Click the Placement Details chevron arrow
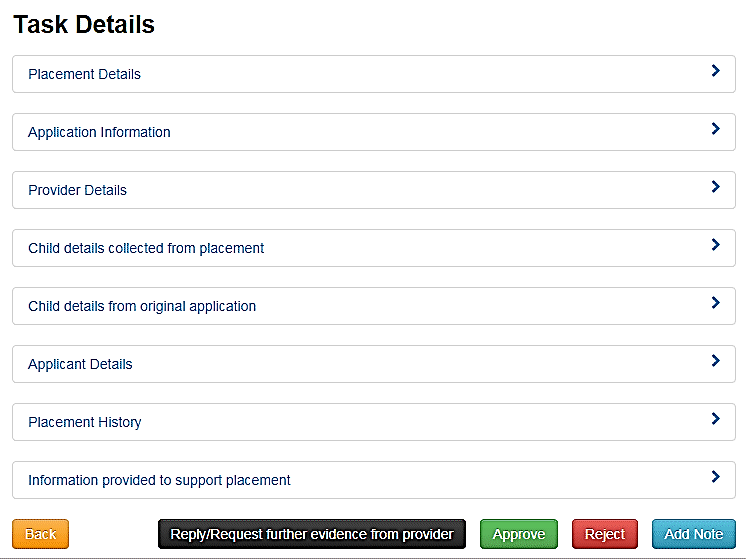 pyautogui.click(x=715, y=71)
